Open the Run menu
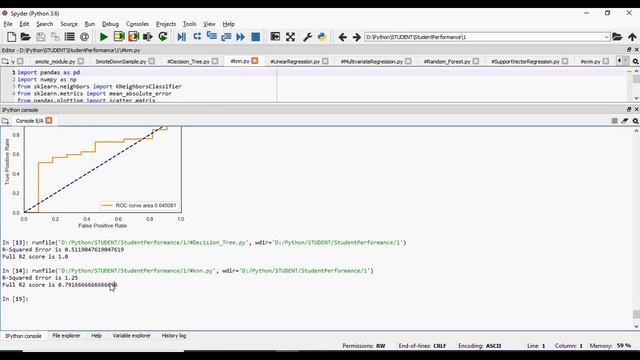 pos(90,24)
